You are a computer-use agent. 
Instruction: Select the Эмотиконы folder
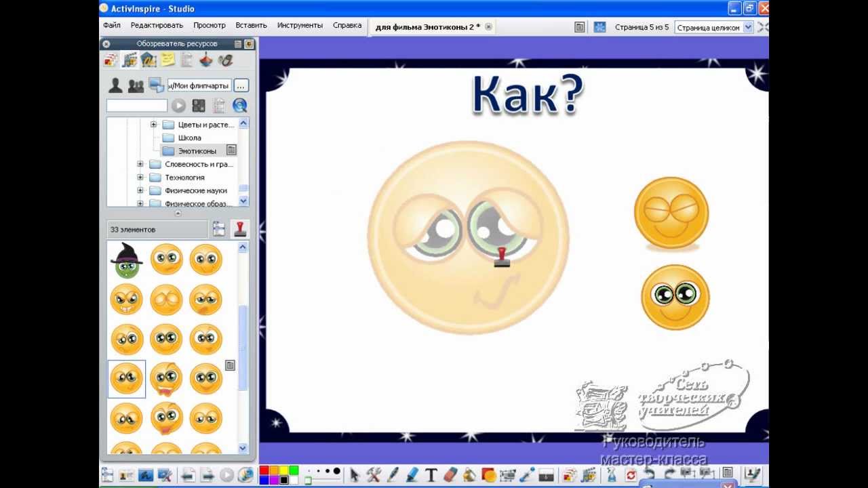click(197, 150)
